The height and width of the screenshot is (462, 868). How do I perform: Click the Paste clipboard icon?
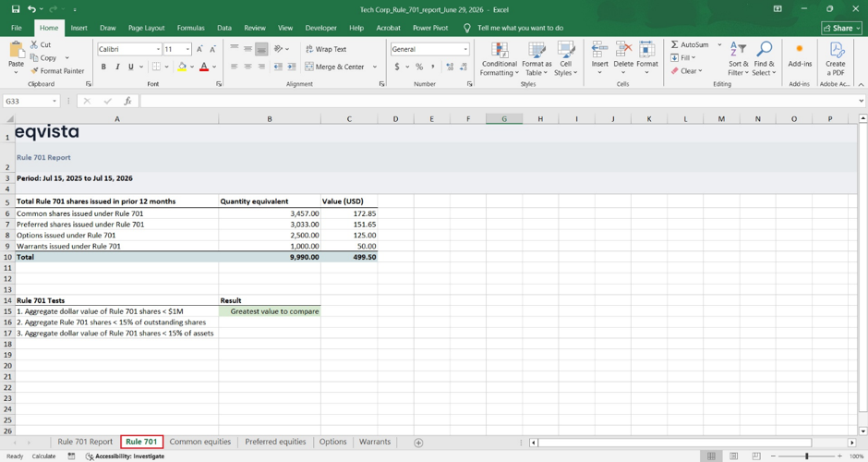16,50
